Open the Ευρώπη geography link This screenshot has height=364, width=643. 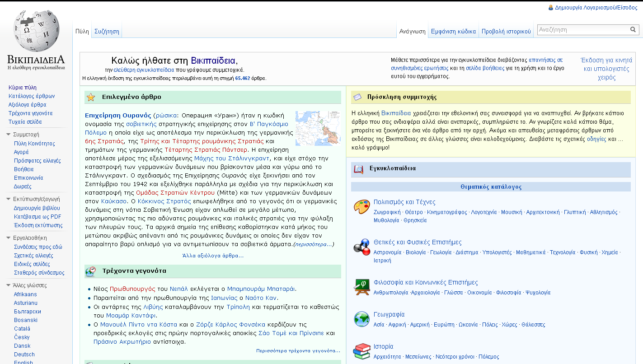point(444,325)
